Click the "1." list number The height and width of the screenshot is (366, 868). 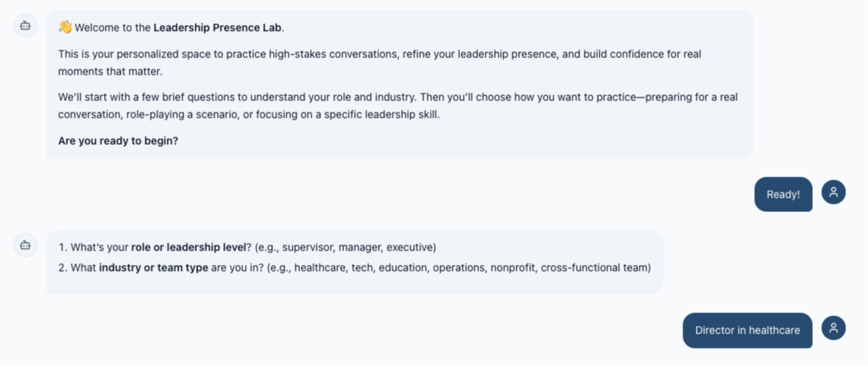click(63, 247)
